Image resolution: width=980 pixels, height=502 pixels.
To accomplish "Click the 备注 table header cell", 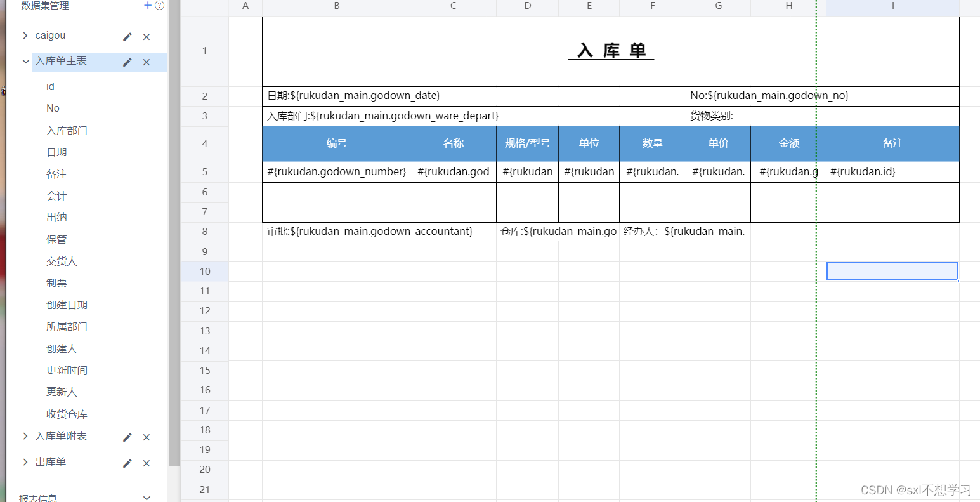I will pyautogui.click(x=892, y=143).
